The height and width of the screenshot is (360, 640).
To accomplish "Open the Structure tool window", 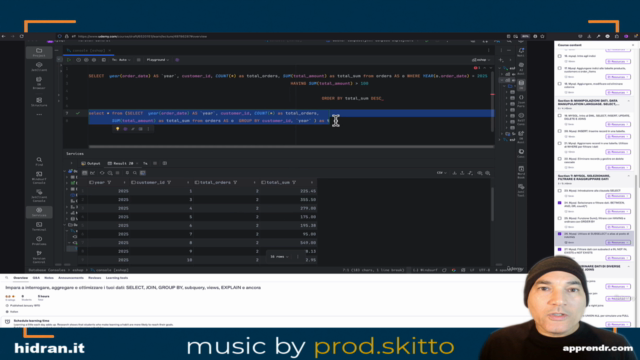I will pos(39,102).
